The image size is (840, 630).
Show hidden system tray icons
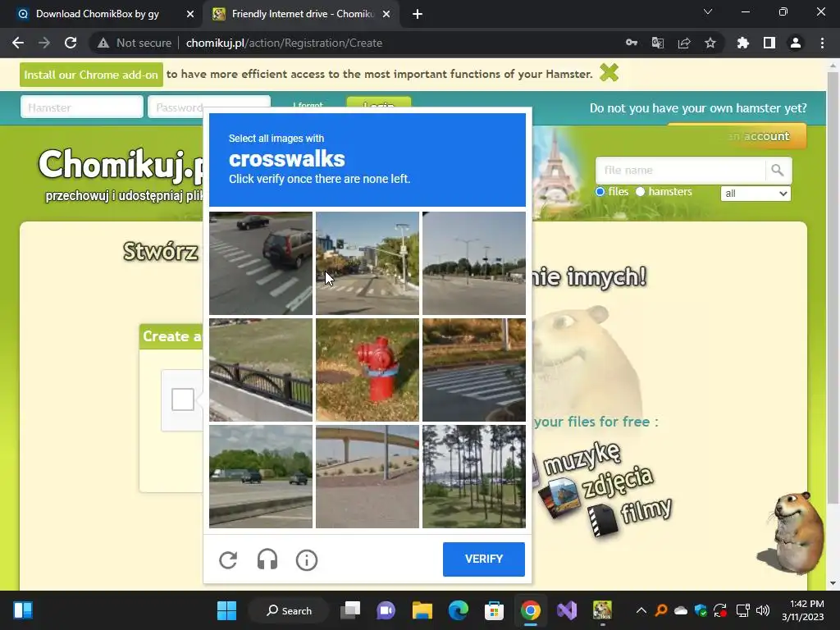pyautogui.click(x=641, y=610)
